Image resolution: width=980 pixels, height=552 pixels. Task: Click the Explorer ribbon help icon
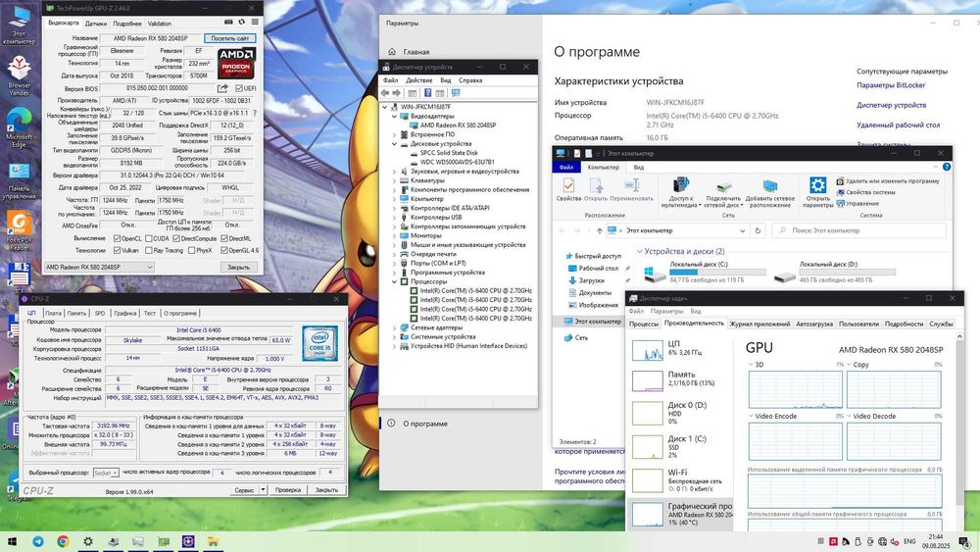(947, 167)
